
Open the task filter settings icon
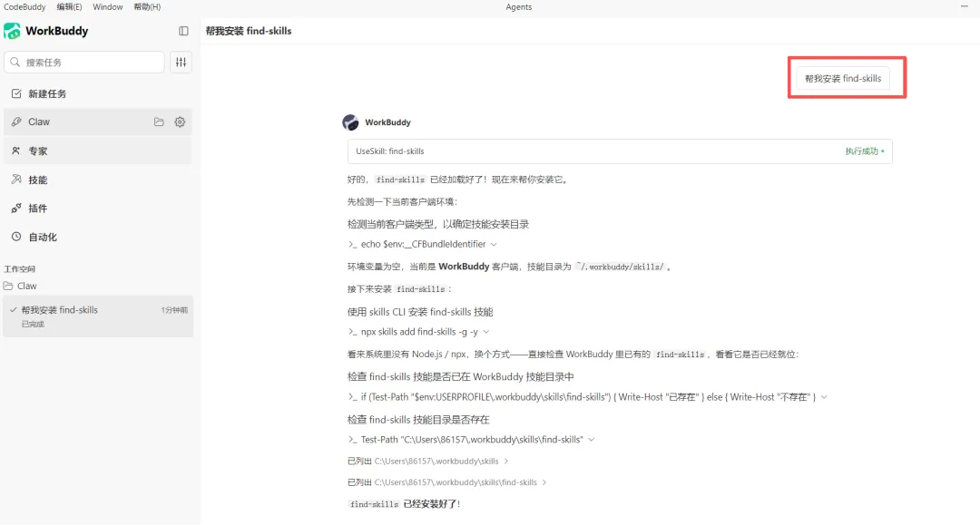click(181, 62)
